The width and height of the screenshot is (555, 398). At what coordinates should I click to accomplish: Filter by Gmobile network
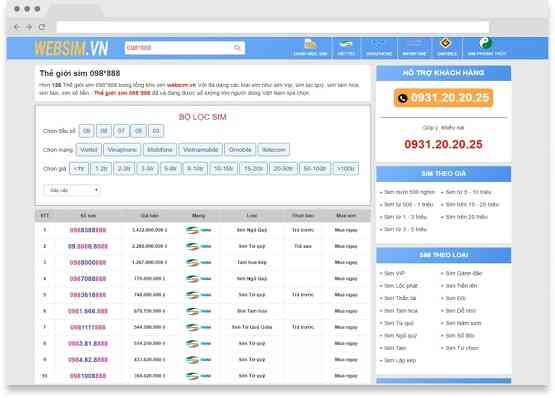click(240, 150)
